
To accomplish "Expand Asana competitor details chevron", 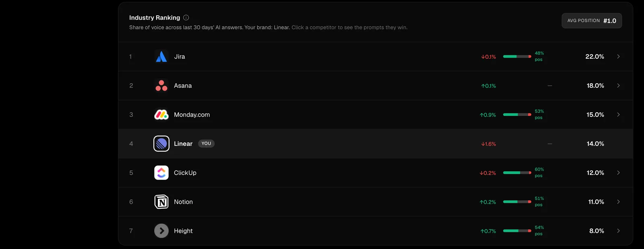I will tap(619, 86).
